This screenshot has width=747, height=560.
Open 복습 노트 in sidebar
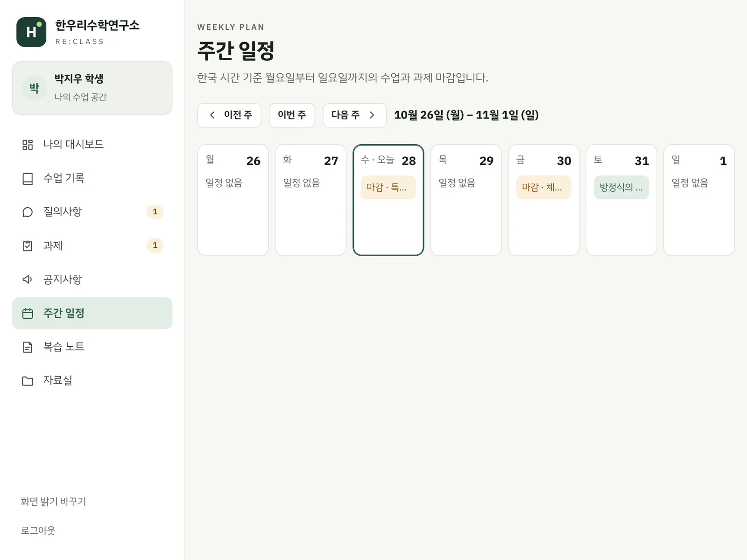pos(92,347)
